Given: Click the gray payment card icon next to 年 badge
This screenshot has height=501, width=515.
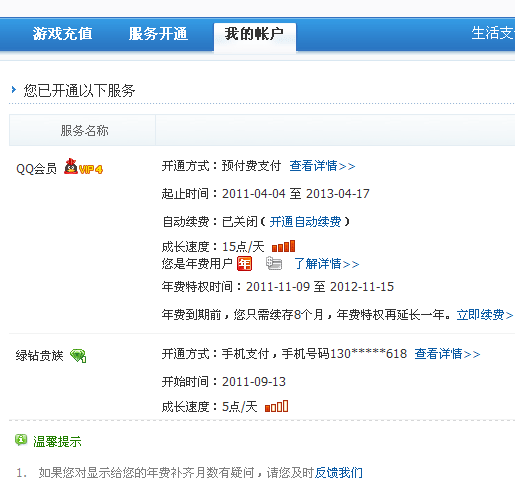Looking at the screenshot, I should [x=274, y=263].
